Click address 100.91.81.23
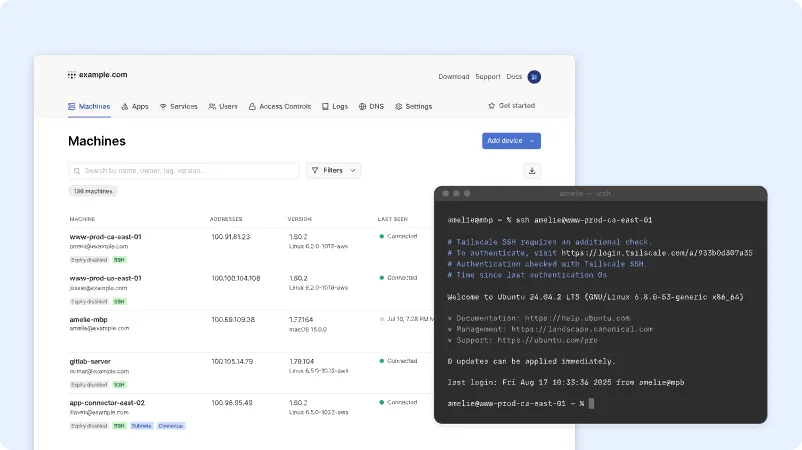Viewport: 802px width, 450px height. (x=231, y=237)
